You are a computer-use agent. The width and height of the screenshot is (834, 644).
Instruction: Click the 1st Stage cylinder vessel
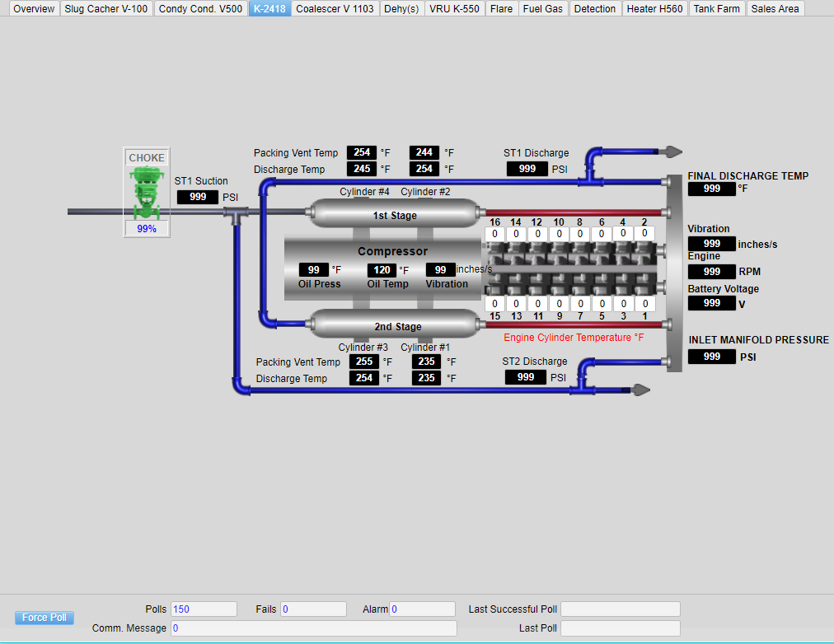(x=394, y=214)
